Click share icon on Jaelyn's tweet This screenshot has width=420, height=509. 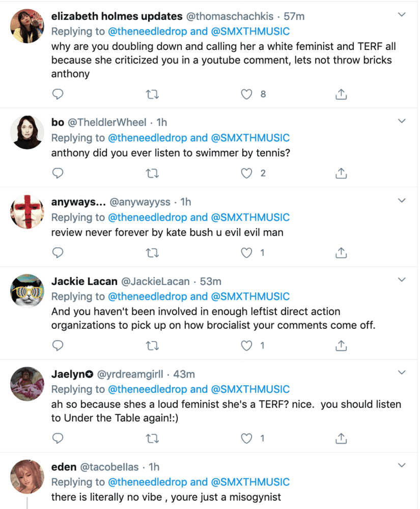(341, 438)
